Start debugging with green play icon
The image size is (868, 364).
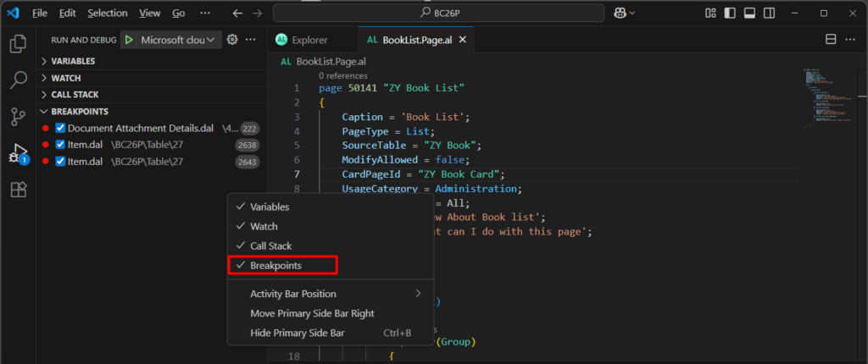128,40
